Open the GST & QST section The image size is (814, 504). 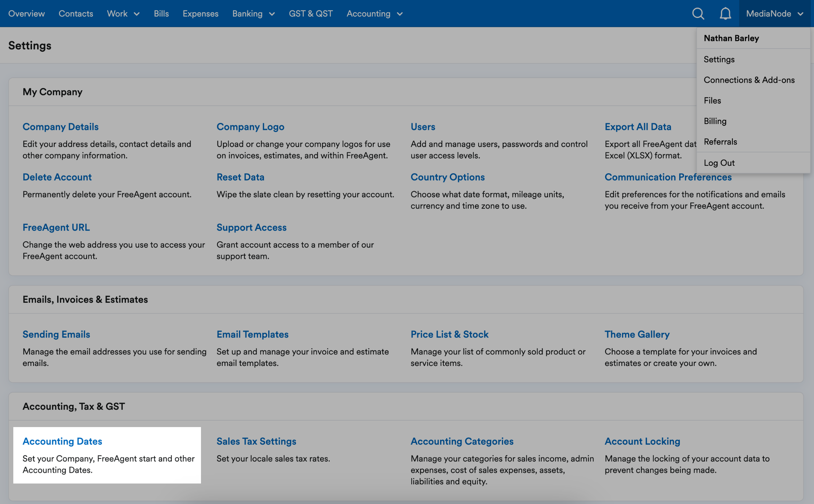(311, 14)
